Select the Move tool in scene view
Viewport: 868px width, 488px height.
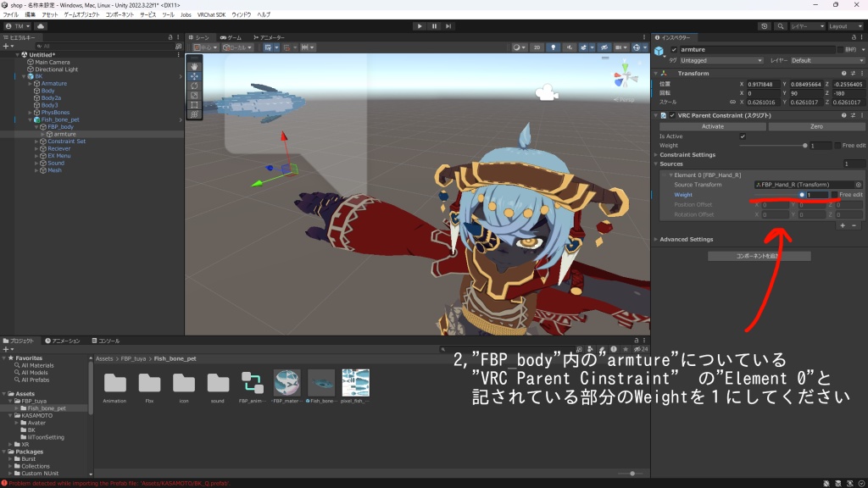194,76
